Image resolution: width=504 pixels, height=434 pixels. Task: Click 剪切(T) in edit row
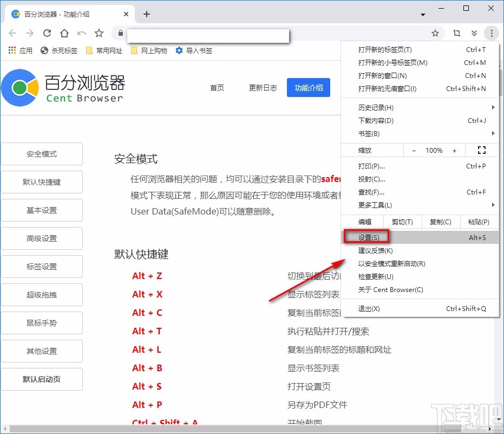coord(402,222)
